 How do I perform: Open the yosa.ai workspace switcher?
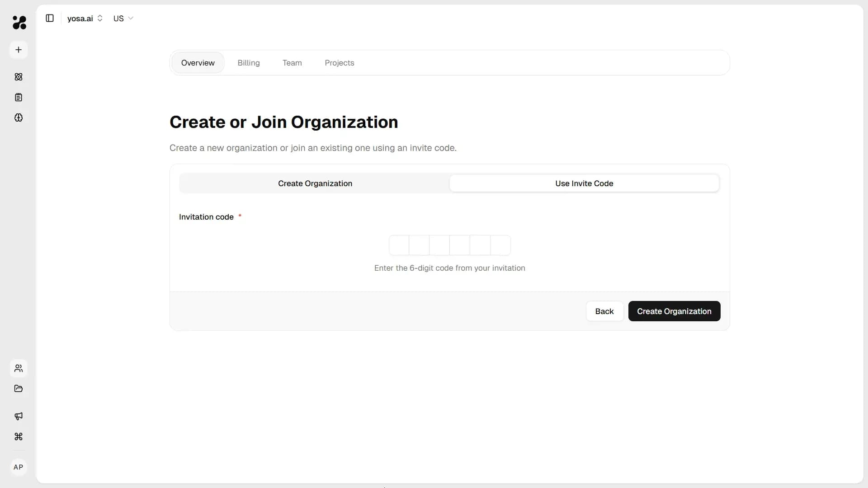click(85, 19)
